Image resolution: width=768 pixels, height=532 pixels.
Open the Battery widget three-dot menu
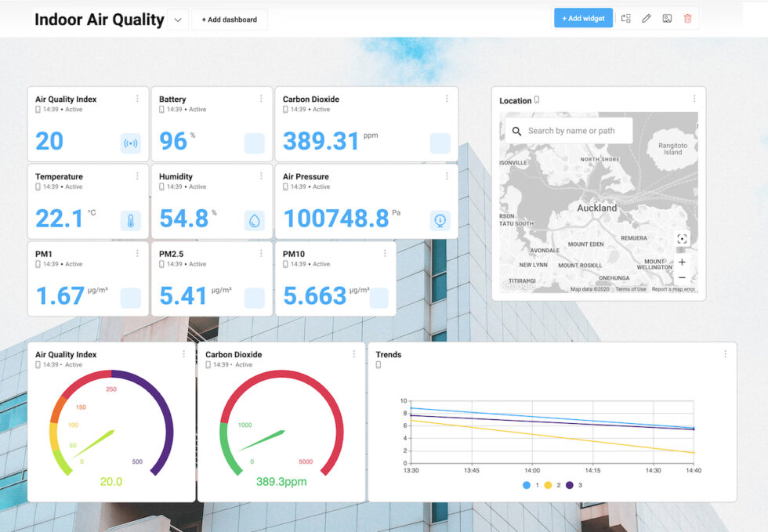point(261,99)
